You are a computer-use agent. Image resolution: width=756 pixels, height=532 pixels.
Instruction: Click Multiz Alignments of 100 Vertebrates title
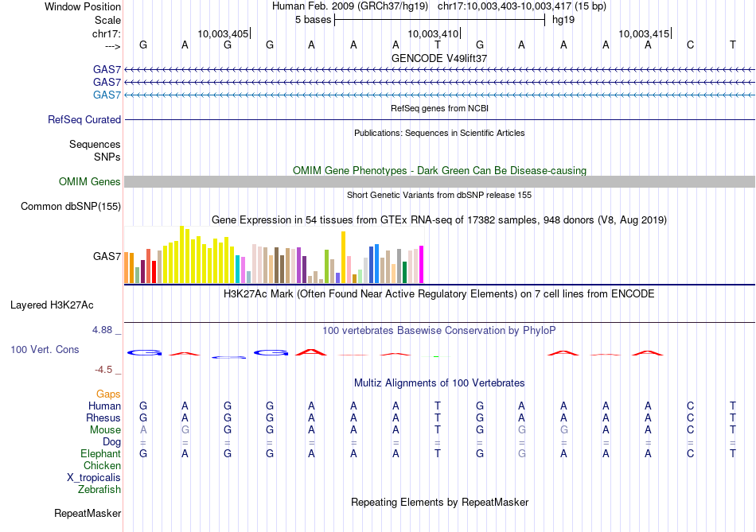tap(439, 383)
